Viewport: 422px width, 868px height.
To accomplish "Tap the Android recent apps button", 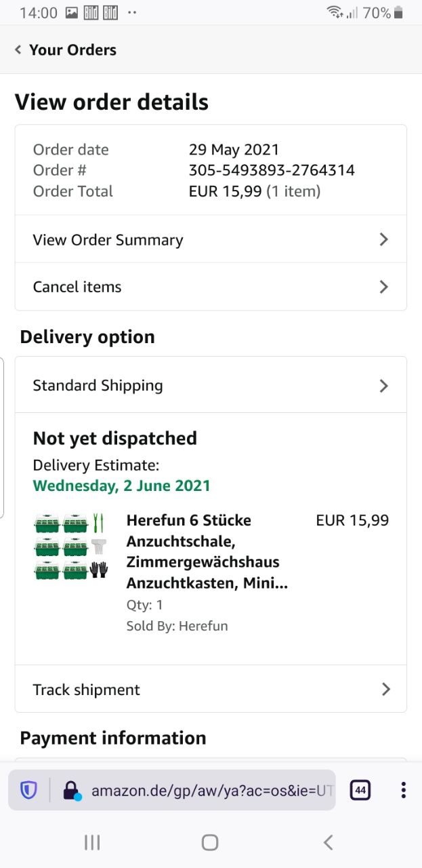I will point(92,842).
